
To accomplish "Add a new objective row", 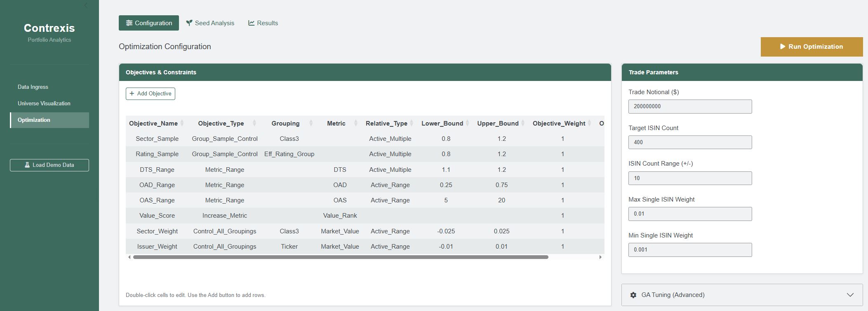I will click(x=151, y=94).
